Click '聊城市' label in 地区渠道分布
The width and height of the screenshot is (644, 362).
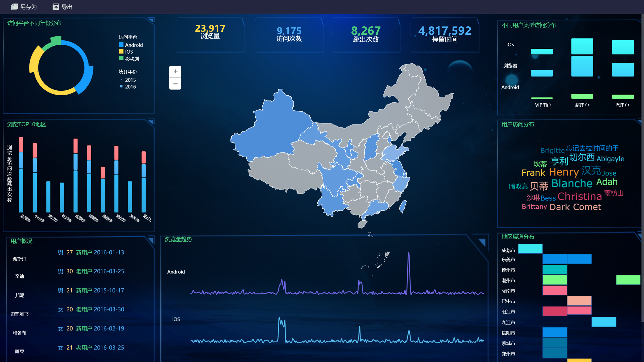508,343
